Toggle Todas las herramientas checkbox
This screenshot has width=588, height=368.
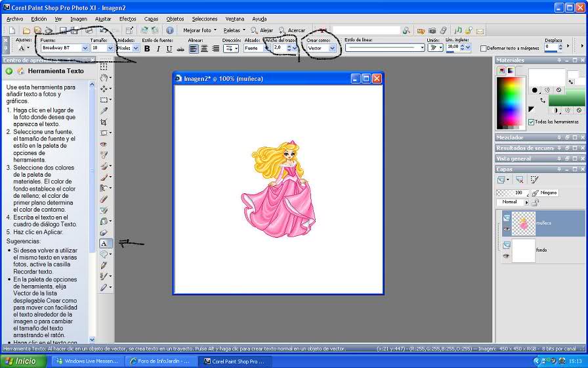pos(531,122)
